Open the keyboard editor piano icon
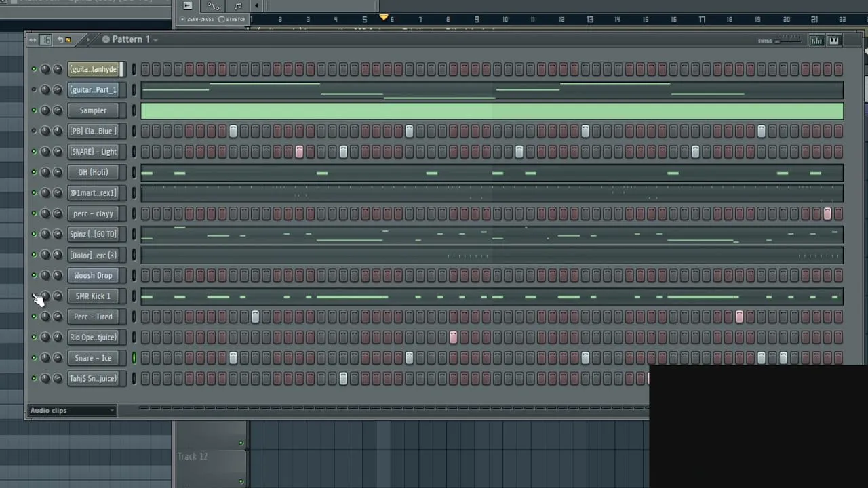Viewport: 868px width, 488px height. [x=834, y=41]
